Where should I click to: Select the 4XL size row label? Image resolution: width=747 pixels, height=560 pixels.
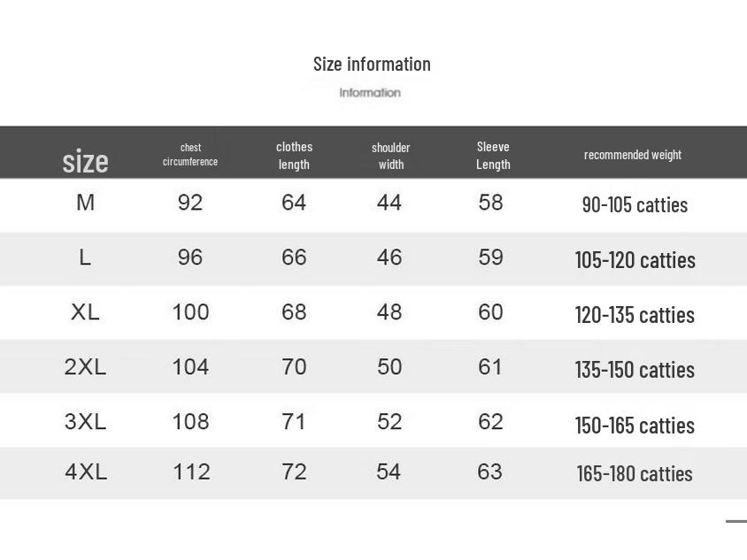(85, 472)
